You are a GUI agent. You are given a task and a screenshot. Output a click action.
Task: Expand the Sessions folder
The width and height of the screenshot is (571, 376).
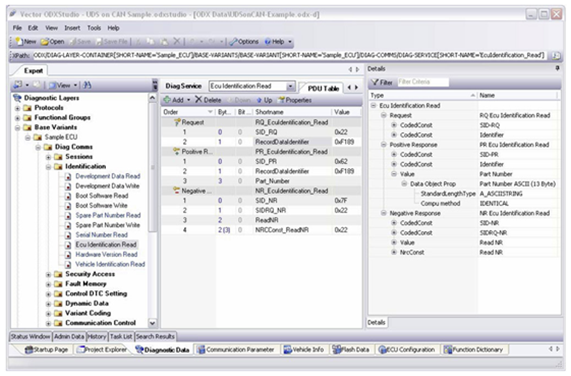(x=48, y=157)
